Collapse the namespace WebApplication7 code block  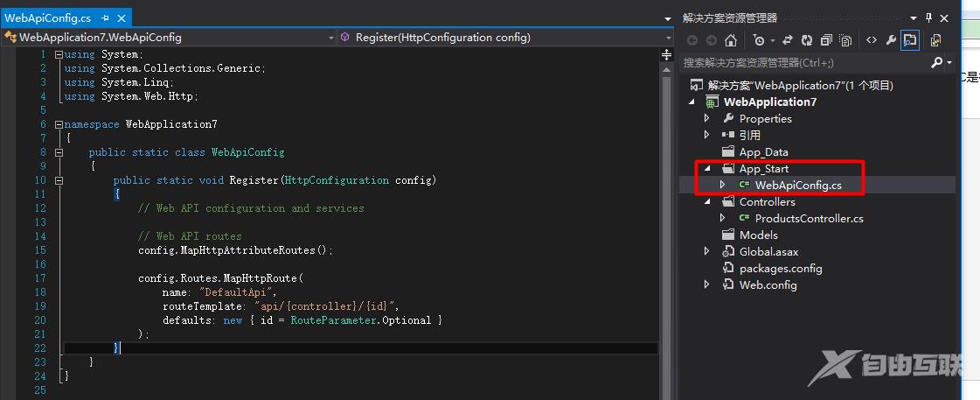pyautogui.click(x=59, y=124)
